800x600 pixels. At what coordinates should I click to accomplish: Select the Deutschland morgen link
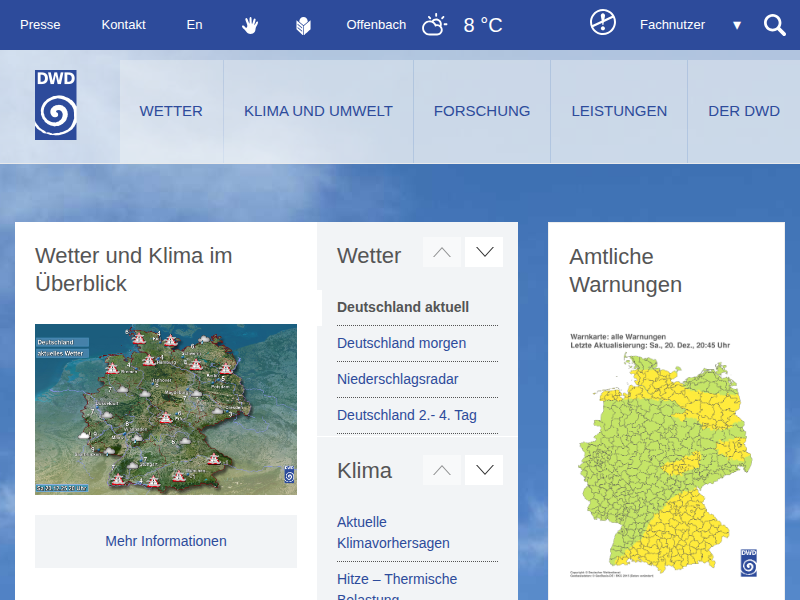[x=404, y=343]
